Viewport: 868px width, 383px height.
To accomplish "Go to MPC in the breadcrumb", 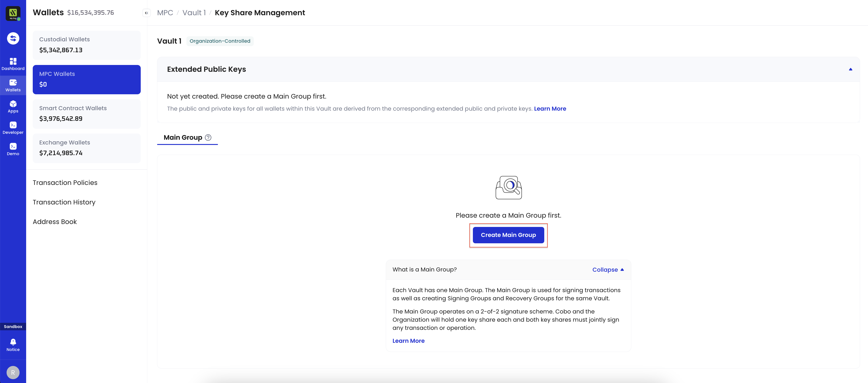I will pyautogui.click(x=165, y=13).
